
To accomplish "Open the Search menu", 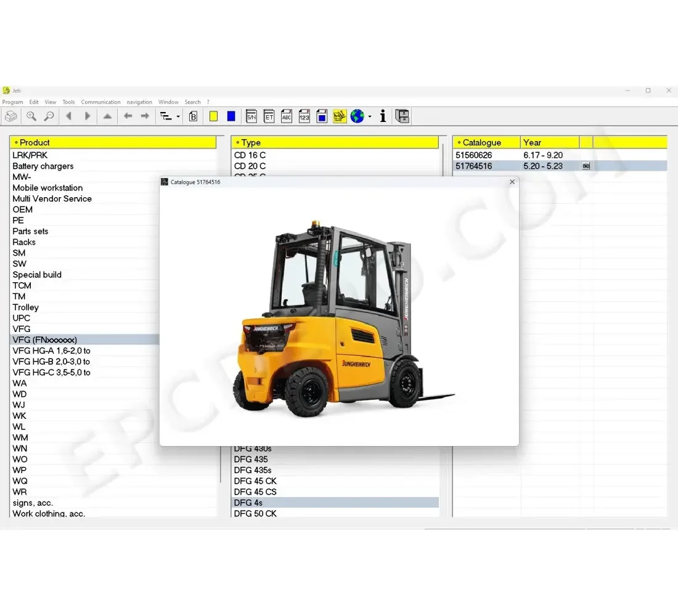I will [192, 102].
